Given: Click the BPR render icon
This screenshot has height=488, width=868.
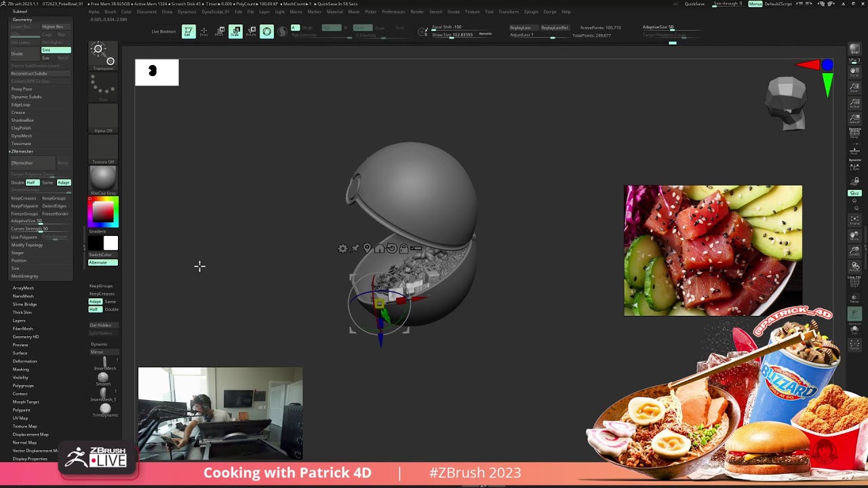Looking at the screenshot, I should pyautogui.click(x=854, y=49).
